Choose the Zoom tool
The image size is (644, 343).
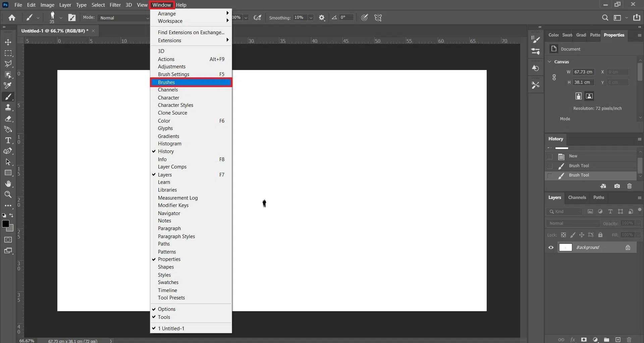point(8,195)
